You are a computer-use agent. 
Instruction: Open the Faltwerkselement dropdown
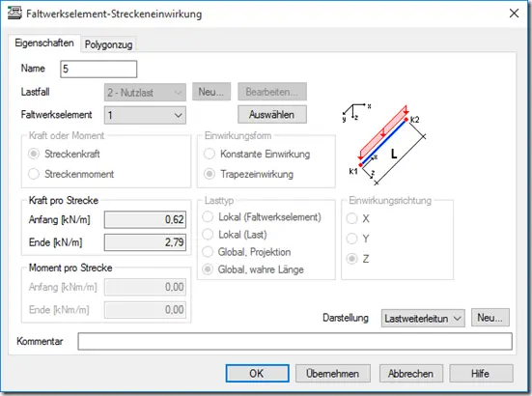(x=145, y=115)
